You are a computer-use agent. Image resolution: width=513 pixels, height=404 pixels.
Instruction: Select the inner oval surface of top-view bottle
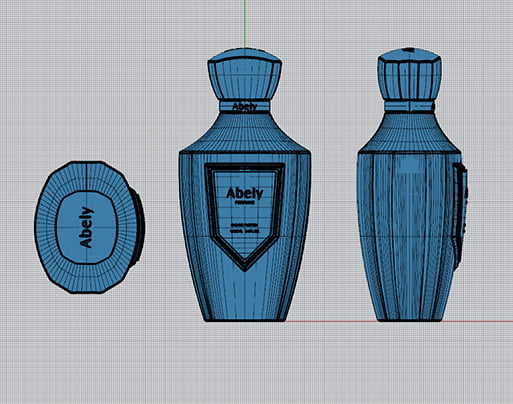(87, 228)
